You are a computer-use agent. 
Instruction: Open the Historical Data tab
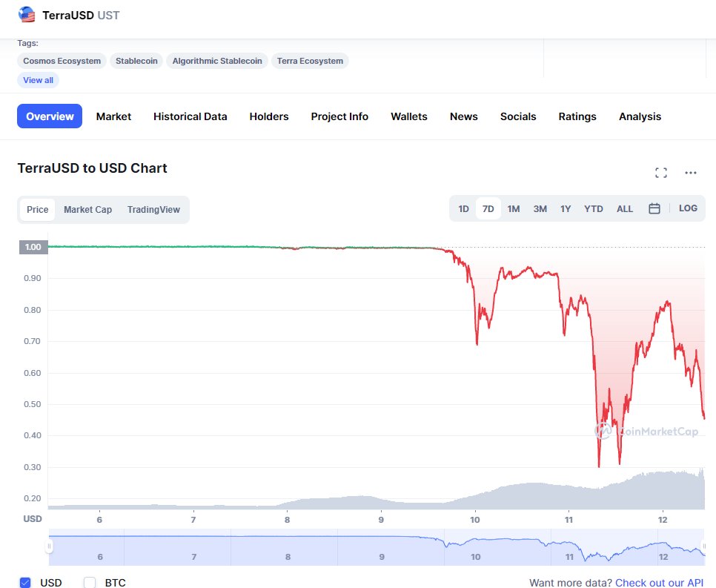pyautogui.click(x=190, y=116)
